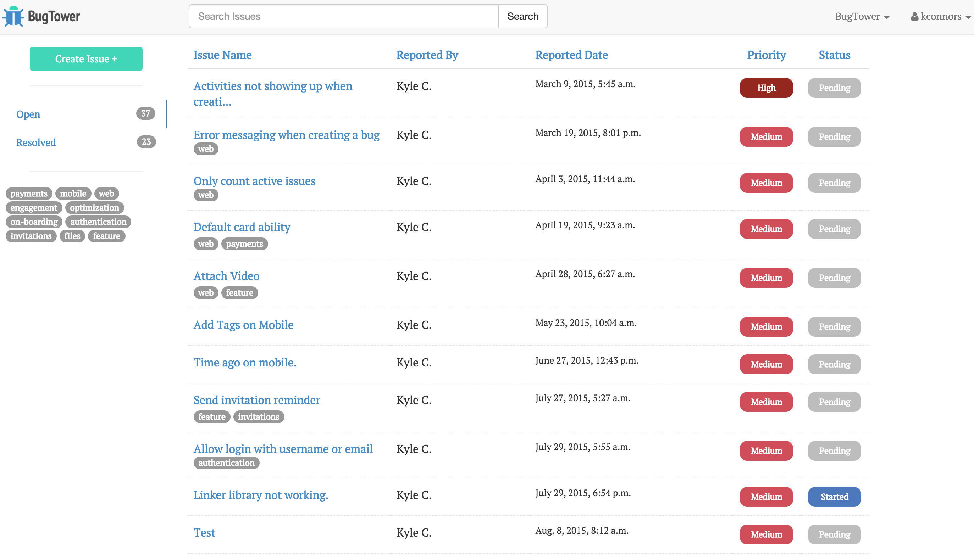Click the High priority badge
Image resolution: width=974 pixels, height=560 pixels.
pyautogui.click(x=766, y=88)
